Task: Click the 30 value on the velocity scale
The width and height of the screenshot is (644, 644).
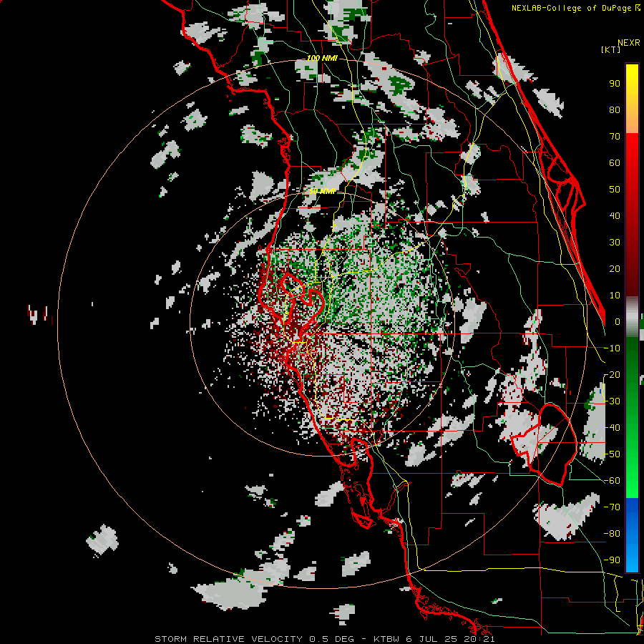Action: pyautogui.click(x=615, y=243)
